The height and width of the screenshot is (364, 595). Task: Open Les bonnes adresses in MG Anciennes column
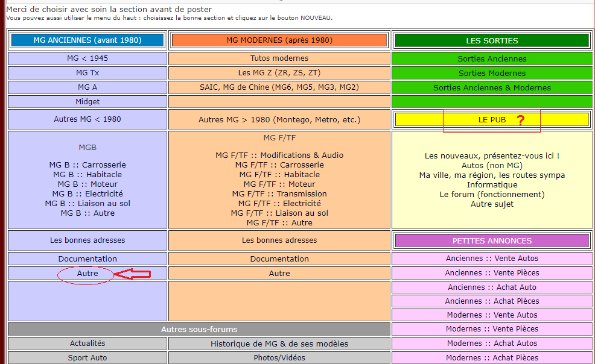[x=87, y=240]
